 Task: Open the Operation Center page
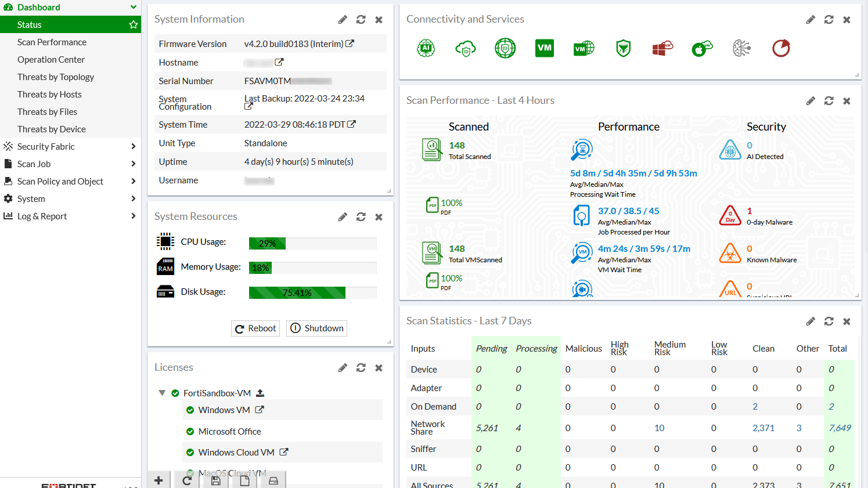(51, 59)
